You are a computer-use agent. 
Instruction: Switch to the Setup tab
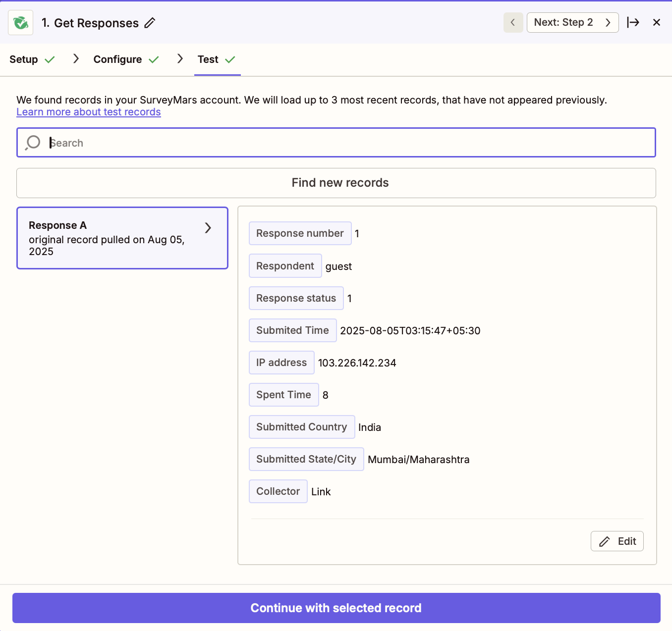pos(32,59)
